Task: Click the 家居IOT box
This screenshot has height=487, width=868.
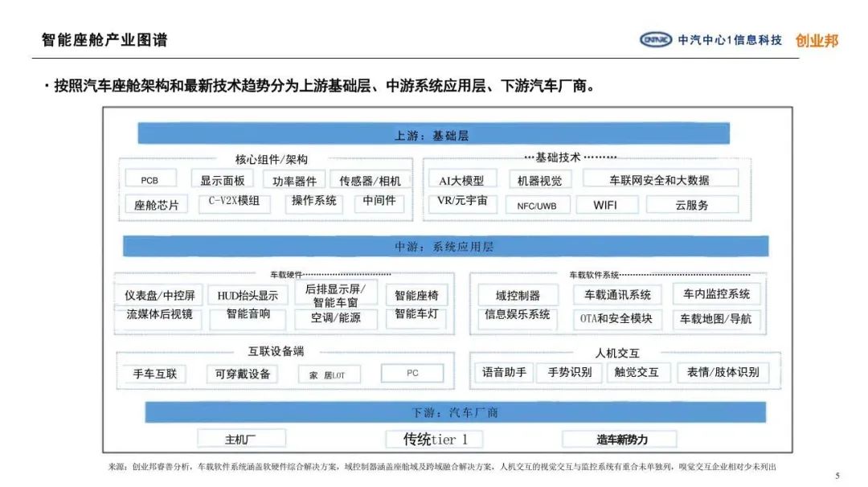Action: point(329,374)
